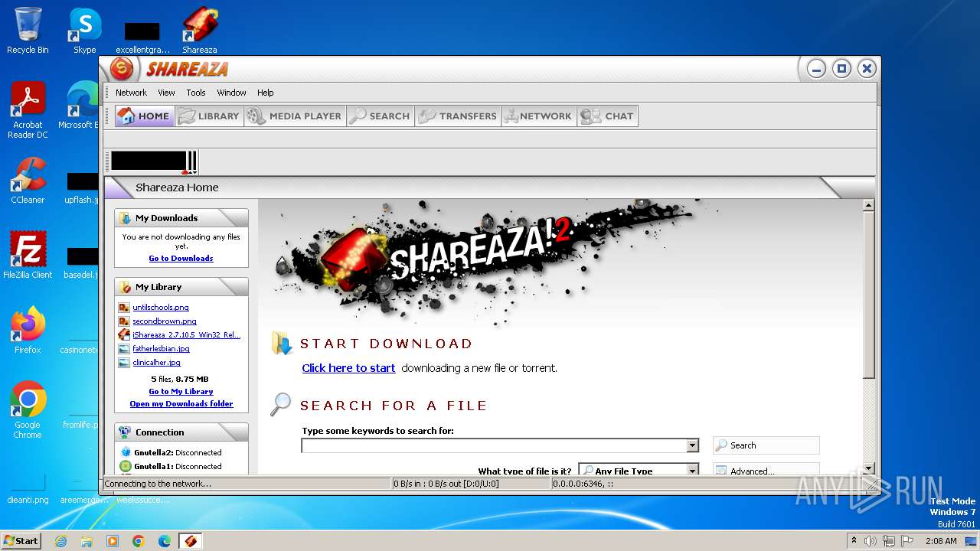The height and width of the screenshot is (551, 980).
Task: Open fatherlesbian.jpg from My Library
Action: pos(161,349)
